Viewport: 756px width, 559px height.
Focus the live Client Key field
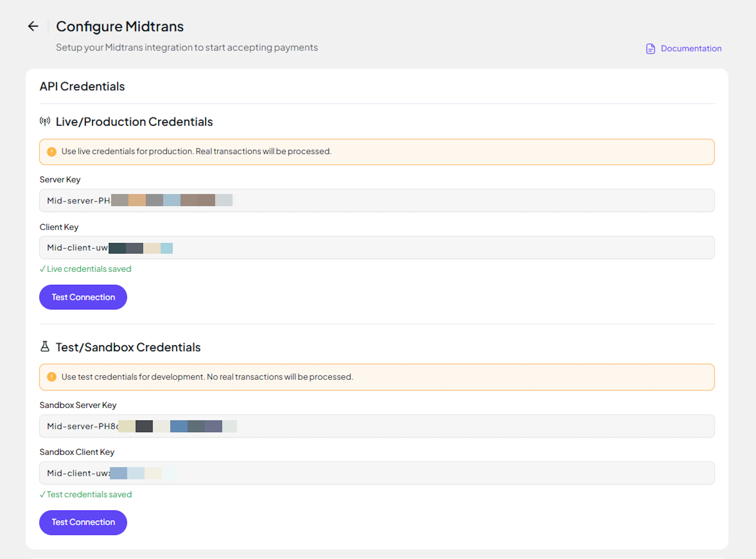pyautogui.click(x=377, y=247)
